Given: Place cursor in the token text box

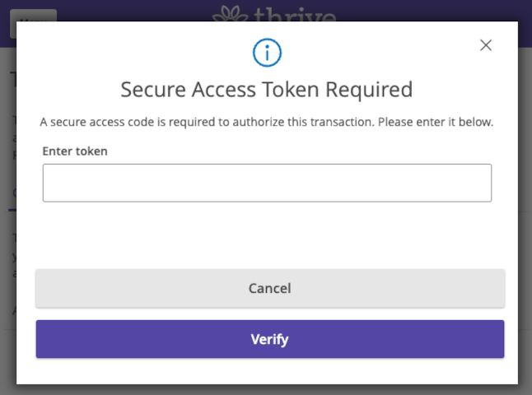Looking at the screenshot, I should click(x=267, y=183).
